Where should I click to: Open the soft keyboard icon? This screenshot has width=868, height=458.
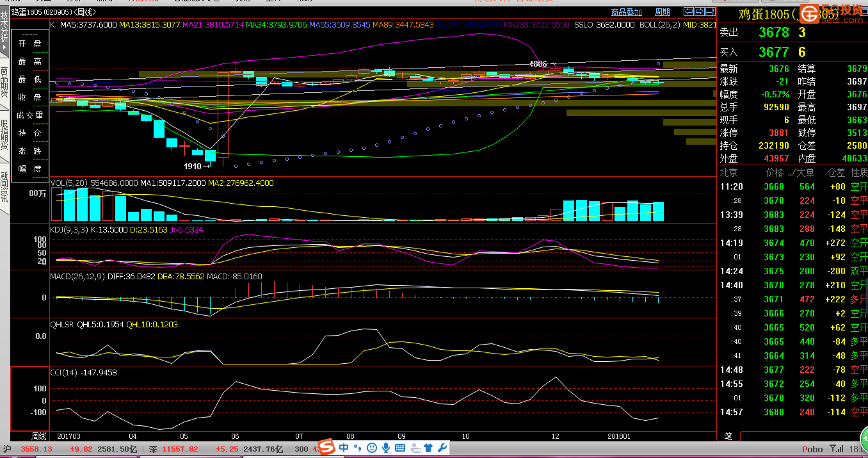pos(400,447)
